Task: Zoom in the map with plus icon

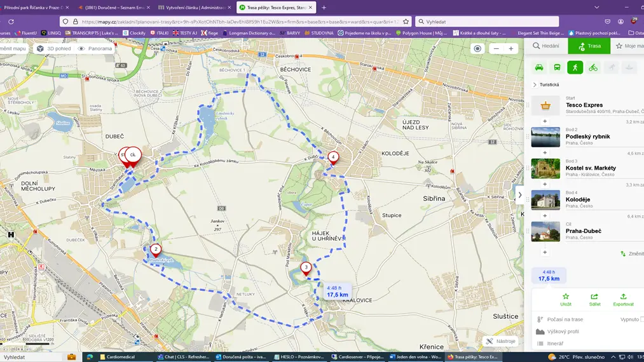Action: [x=511, y=48]
